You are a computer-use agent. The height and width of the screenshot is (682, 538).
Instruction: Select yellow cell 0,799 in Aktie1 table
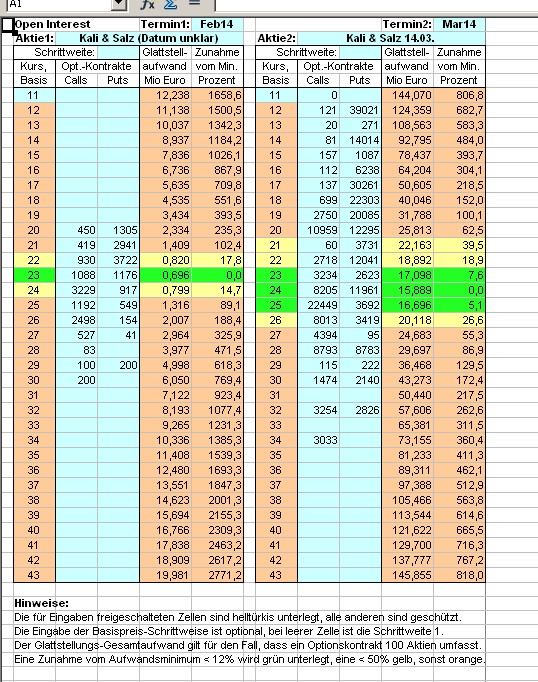point(165,290)
